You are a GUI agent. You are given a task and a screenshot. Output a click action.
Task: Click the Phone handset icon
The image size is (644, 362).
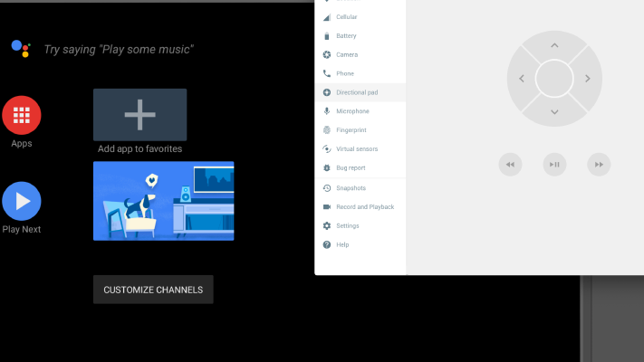(326, 73)
